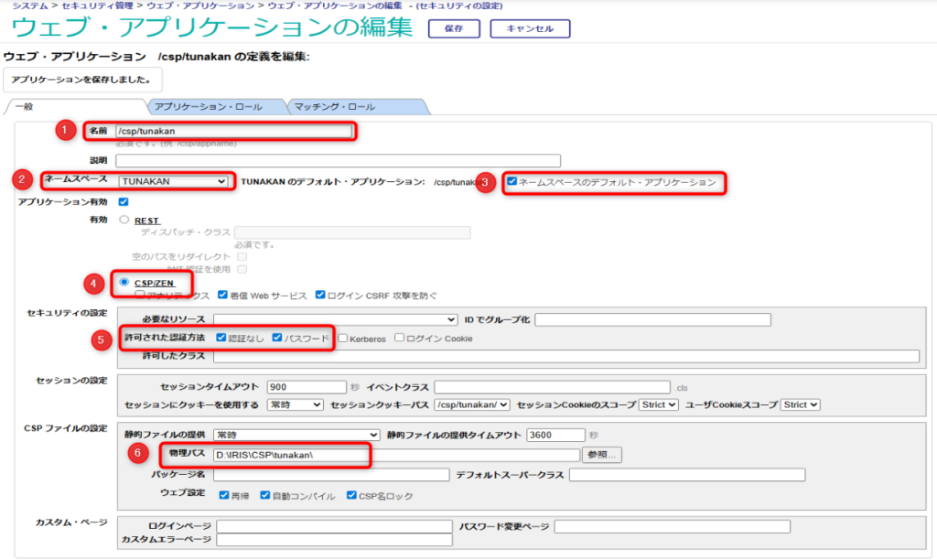
Task: Click the 参照... browse button
Action: click(x=602, y=455)
